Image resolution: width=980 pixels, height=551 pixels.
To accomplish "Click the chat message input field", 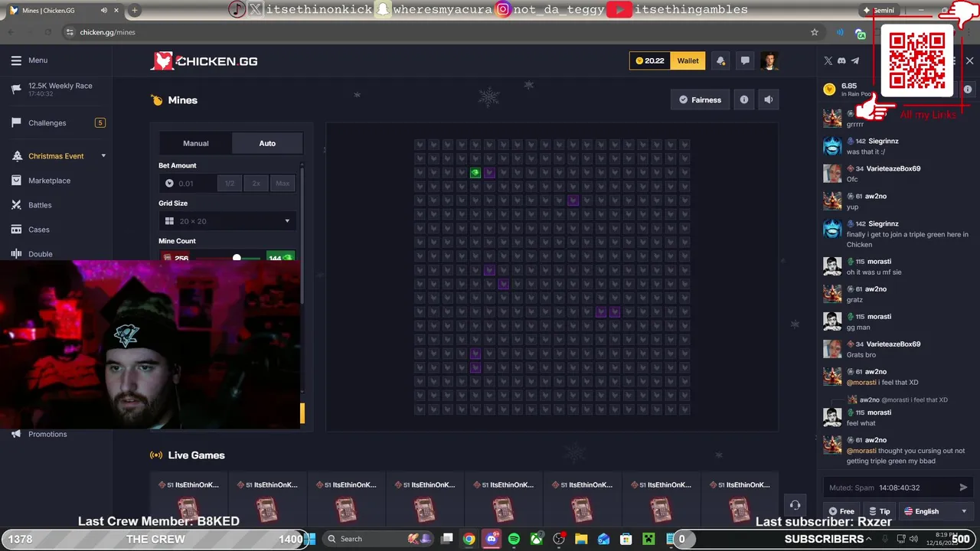I will point(888,487).
